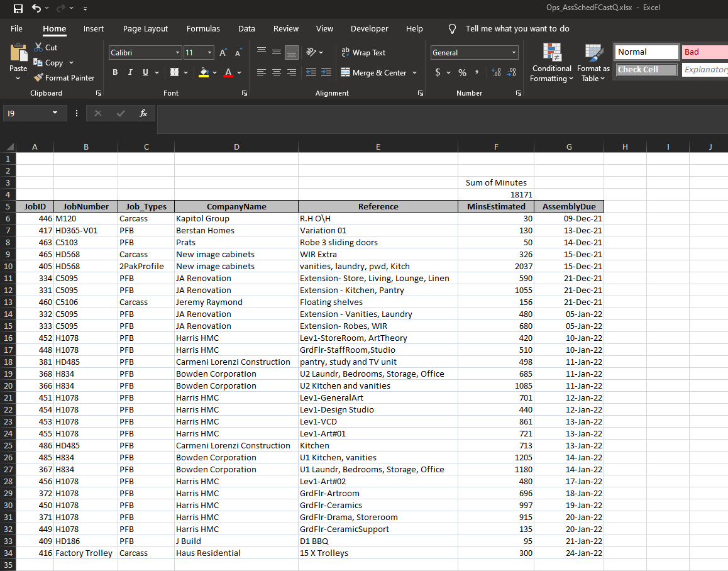Open the Page Layout tab
Viewport: 728px width, 571px height.
(x=145, y=28)
